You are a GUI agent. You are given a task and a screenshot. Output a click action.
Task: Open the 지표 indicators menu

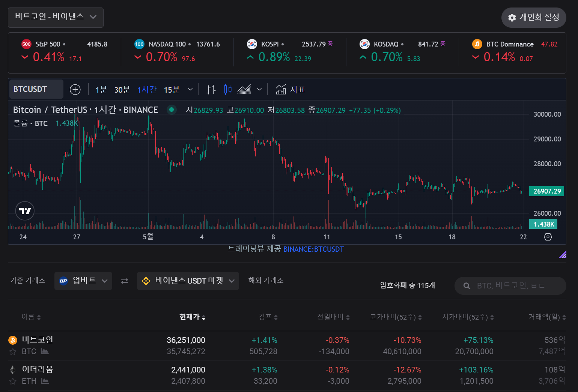click(291, 90)
